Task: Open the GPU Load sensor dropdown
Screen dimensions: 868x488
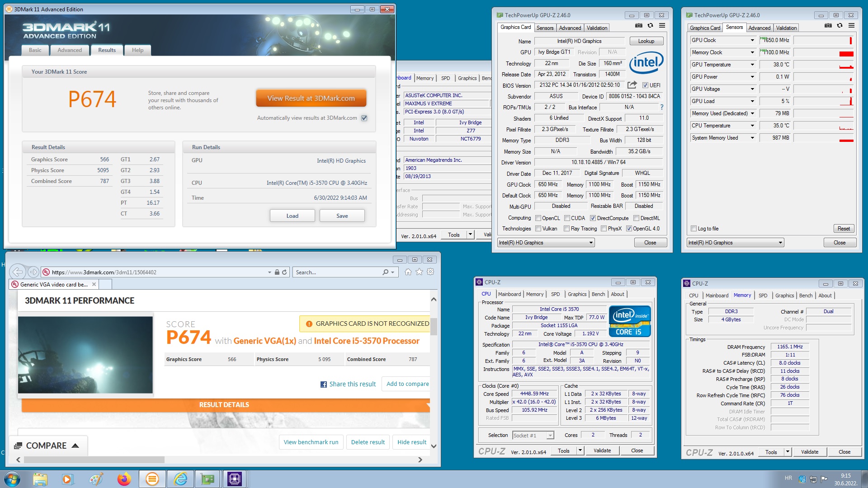Action: click(x=752, y=101)
